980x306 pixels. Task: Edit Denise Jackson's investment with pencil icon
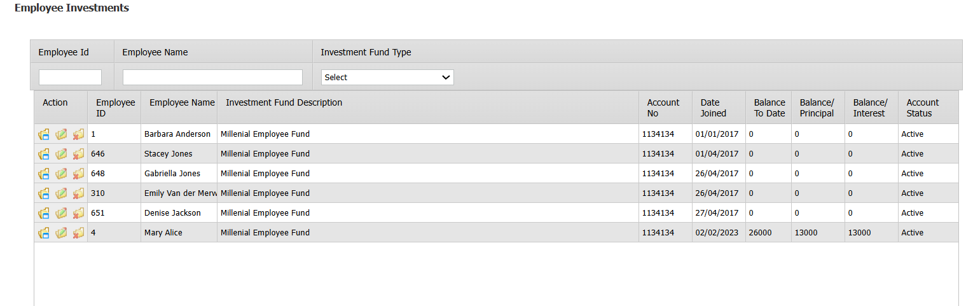click(x=61, y=213)
